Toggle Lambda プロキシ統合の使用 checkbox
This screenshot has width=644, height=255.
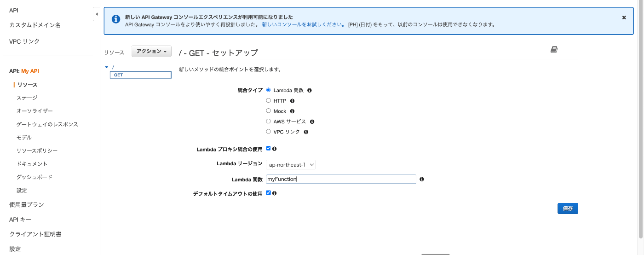coord(269,148)
